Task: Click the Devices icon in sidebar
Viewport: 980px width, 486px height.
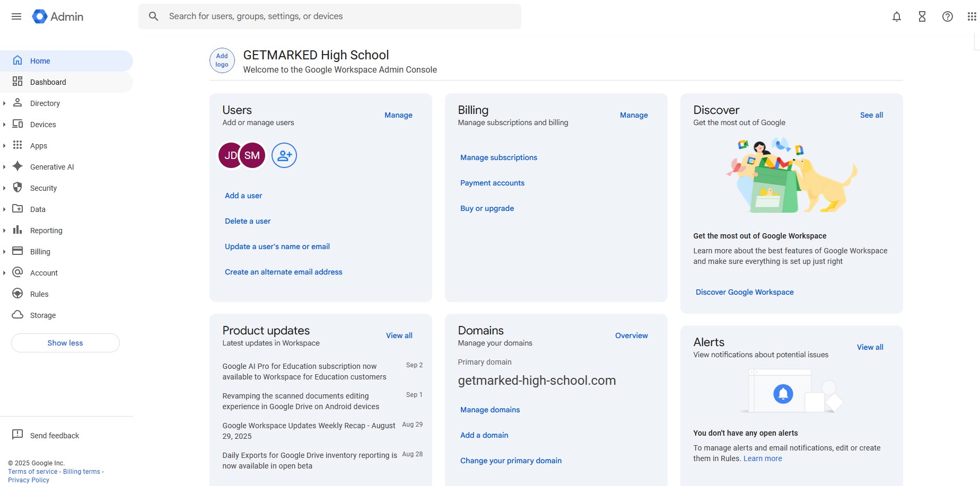Action: pyautogui.click(x=17, y=124)
